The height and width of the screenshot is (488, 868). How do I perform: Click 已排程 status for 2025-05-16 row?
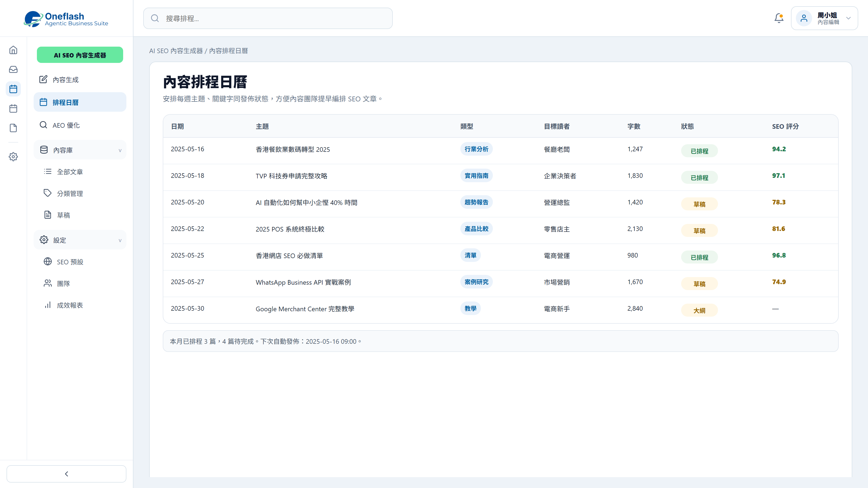pos(700,151)
